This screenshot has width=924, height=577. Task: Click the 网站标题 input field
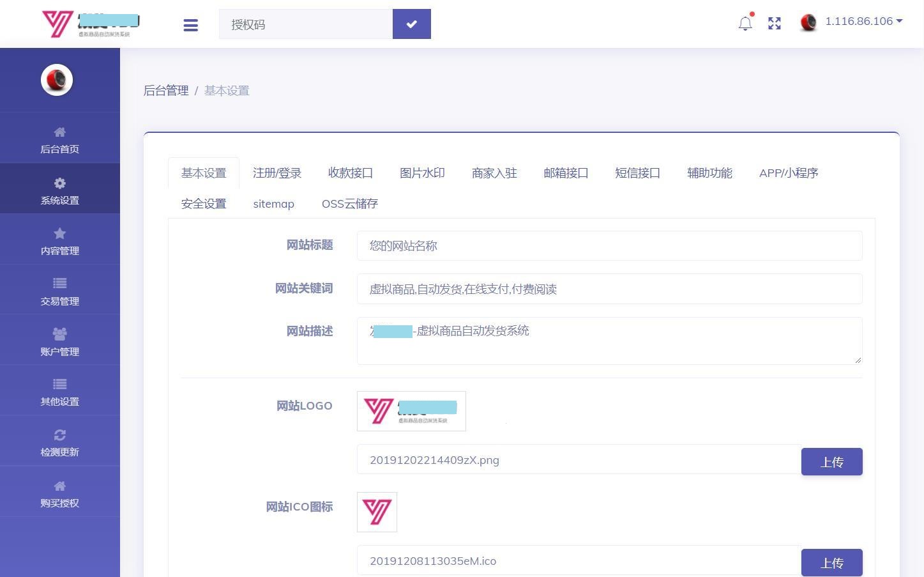(x=609, y=246)
